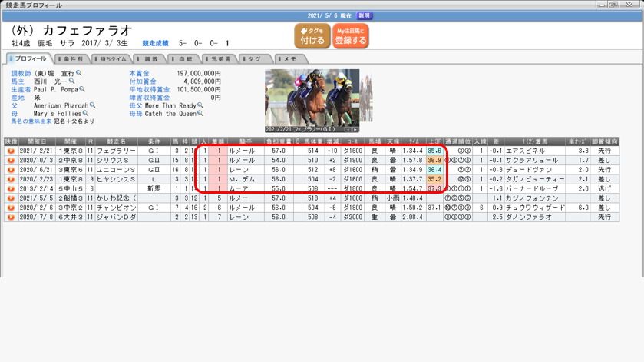
Task: Open sire American Pharoah via magnifier icon
Action: (x=93, y=105)
